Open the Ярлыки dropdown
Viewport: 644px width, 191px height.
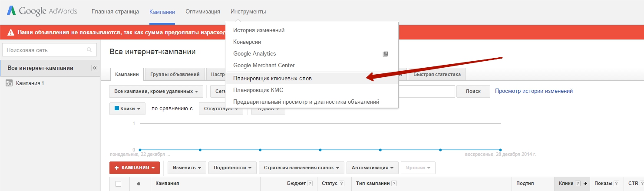tap(418, 168)
